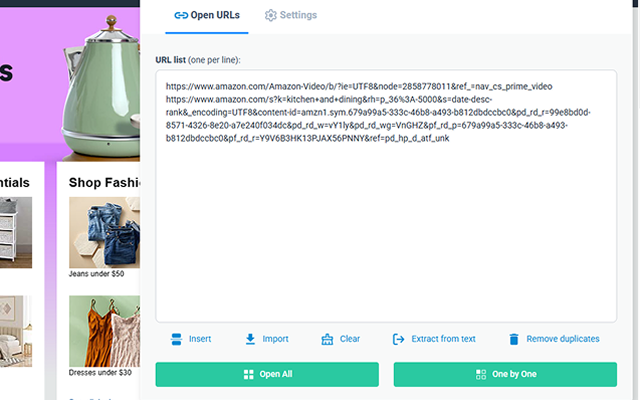Viewport: 640px width, 400px height.
Task: Click the storage drawers thumbnail on Amazon page
Action: tap(16, 233)
